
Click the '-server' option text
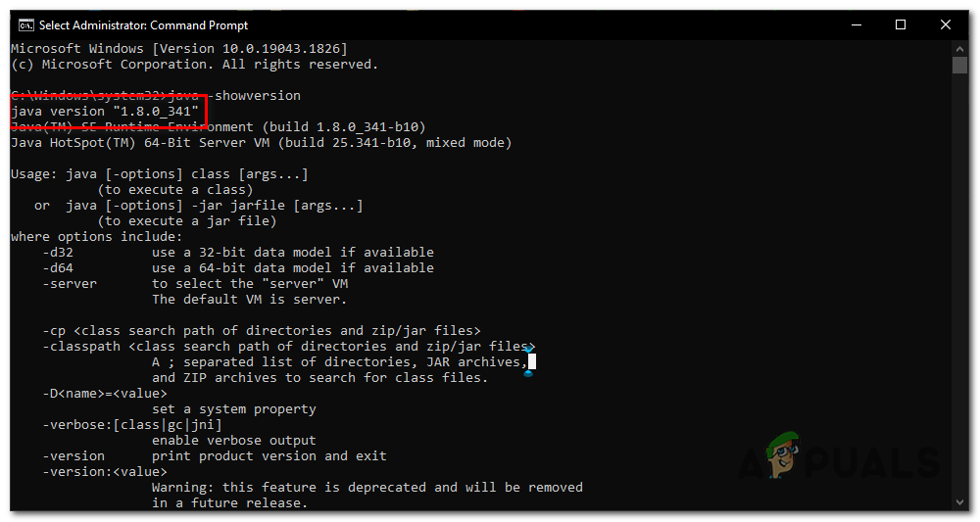coord(70,284)
